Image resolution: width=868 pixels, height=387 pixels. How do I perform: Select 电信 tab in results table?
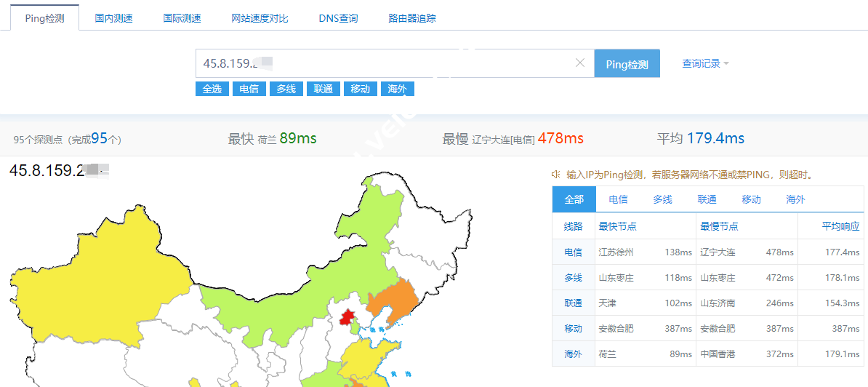(619, 199)
